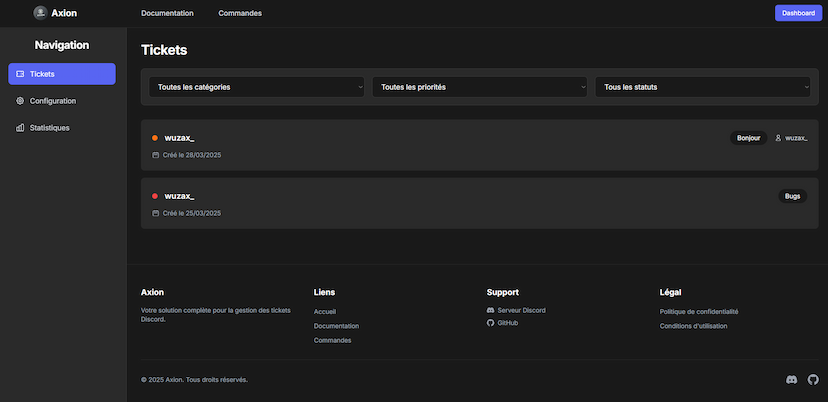Click the Bugs category tag
The width and height of the screenshot is (828, 402).
(792, 196)
